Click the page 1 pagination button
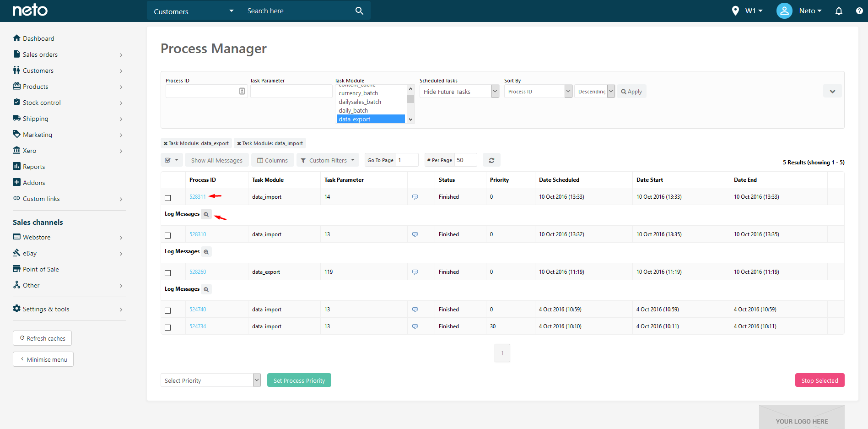868x429 pixels. 502,353
